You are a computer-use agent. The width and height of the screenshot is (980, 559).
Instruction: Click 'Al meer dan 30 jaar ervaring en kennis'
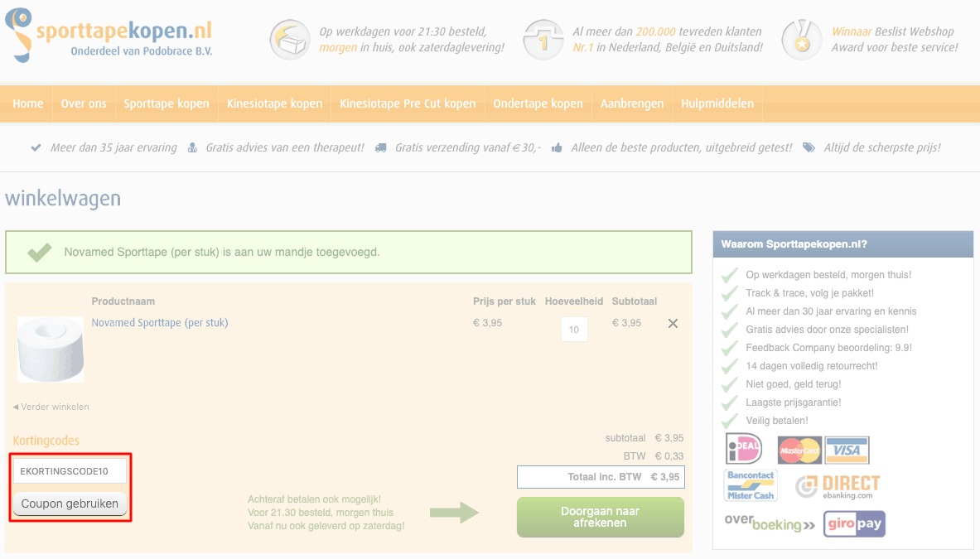pyautogui.click(x=831, y=311)
